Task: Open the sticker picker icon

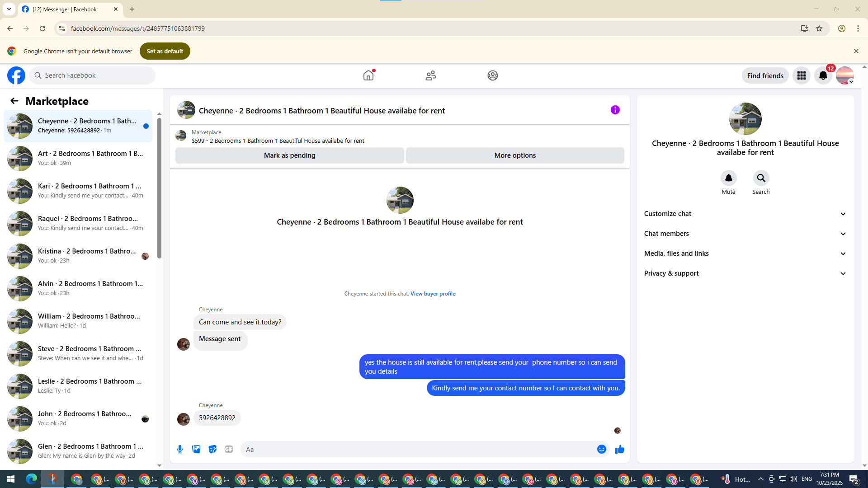Action: tap(212, 449)
